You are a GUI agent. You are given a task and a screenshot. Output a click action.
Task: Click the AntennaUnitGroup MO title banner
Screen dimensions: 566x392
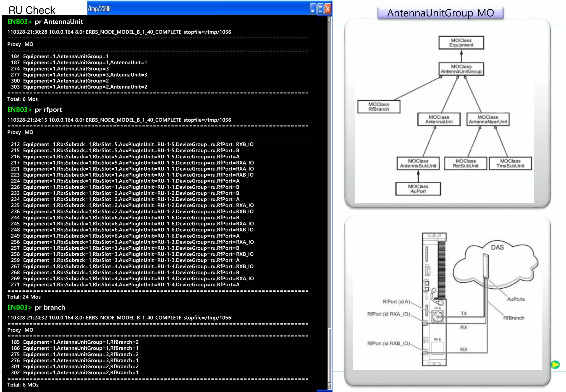440,13
